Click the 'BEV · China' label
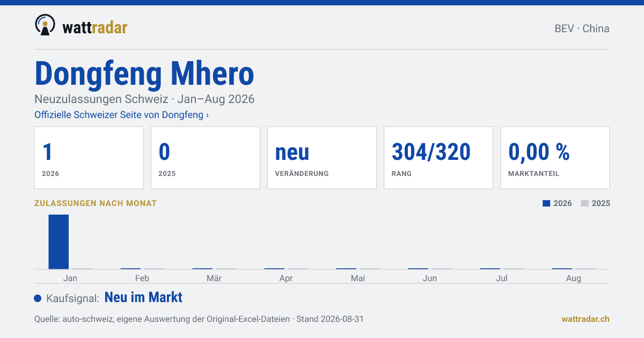644x338 pixels. coord(582,28)
